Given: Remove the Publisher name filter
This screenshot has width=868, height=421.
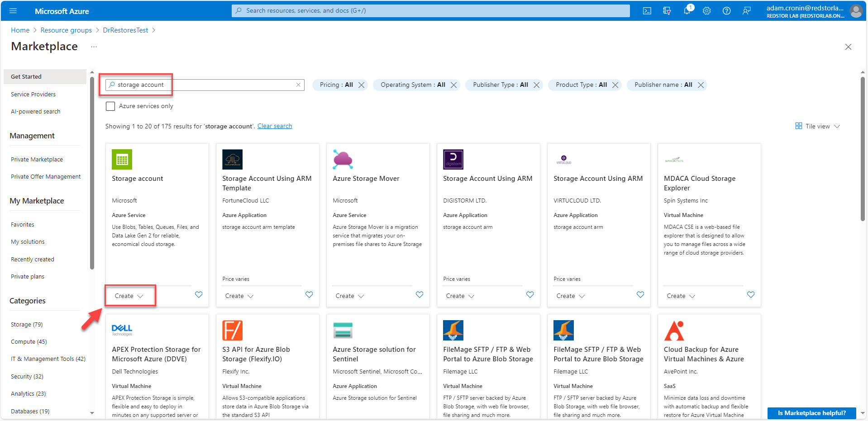Looking at the screenshot, I should 701,85.
